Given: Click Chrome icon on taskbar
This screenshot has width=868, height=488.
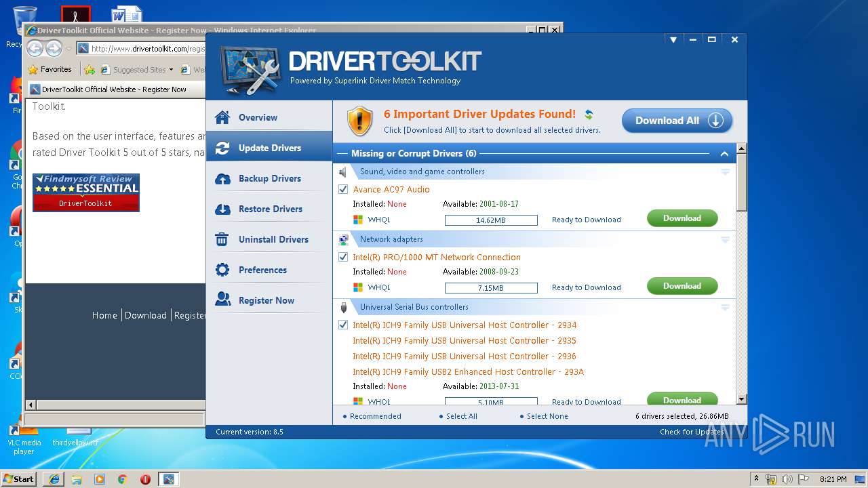Looking at the screenshot, I should click(x=122, y=479).
